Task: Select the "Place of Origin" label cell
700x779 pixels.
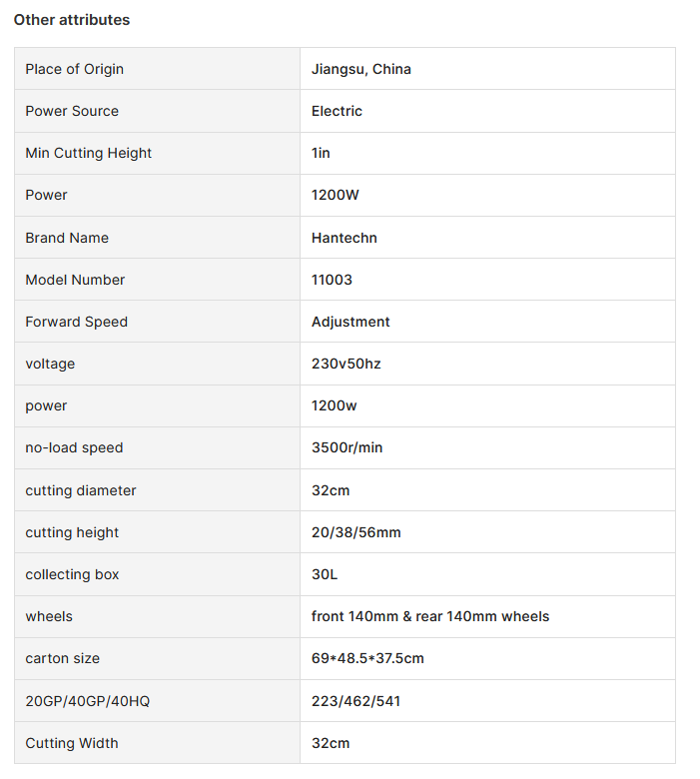Action: [x=75, y=69]
